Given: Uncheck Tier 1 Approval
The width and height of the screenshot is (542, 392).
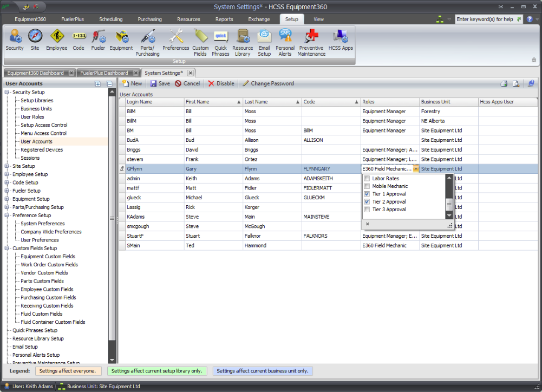Looking at the screenshot, I should pyautogui.click(x=367, y=193).
